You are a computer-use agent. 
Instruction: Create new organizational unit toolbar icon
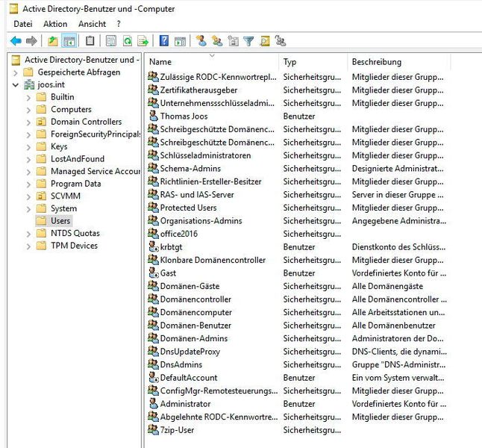234,40
